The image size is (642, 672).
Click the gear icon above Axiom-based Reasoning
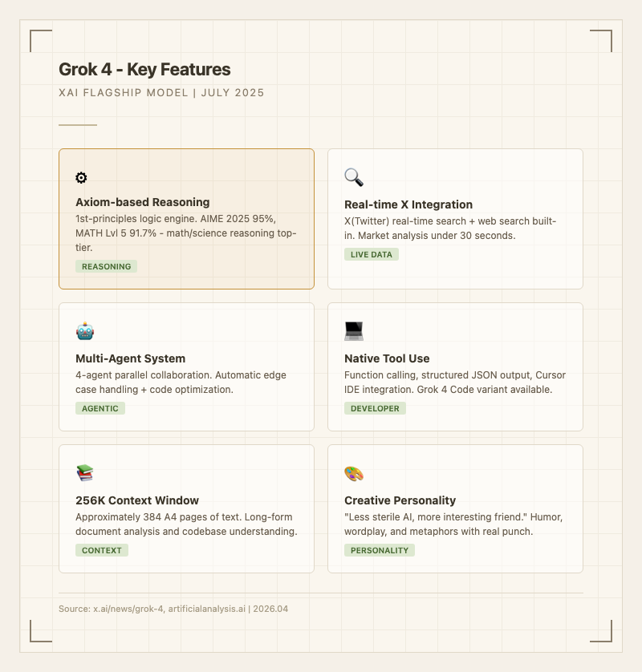pyautogui.click(x=81, y=178)
